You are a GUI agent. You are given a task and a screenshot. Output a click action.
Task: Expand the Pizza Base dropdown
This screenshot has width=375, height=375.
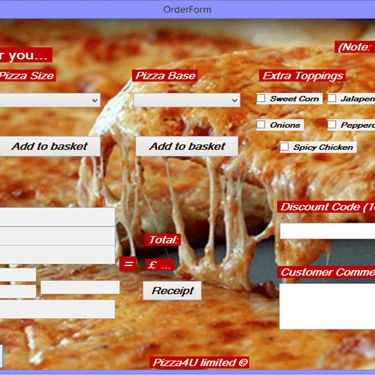[x=187, y=100]
